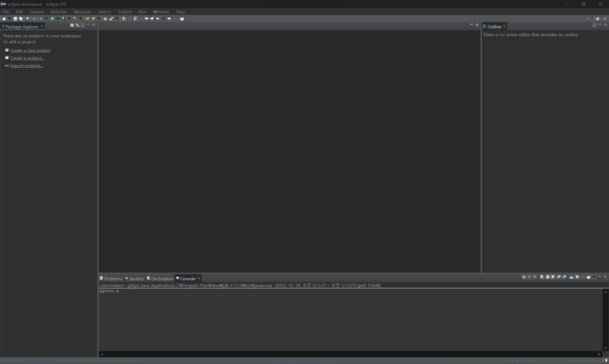Click the Save icon in toolbar
Viewport: 609px width, 364px height.
click(15, 19)
